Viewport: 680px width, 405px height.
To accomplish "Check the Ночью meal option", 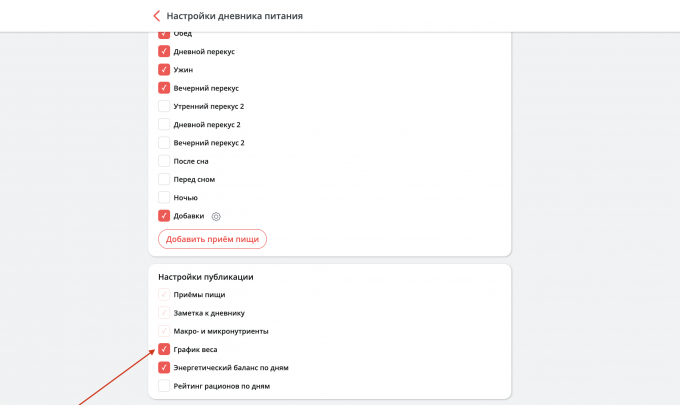I will point(164,198).
